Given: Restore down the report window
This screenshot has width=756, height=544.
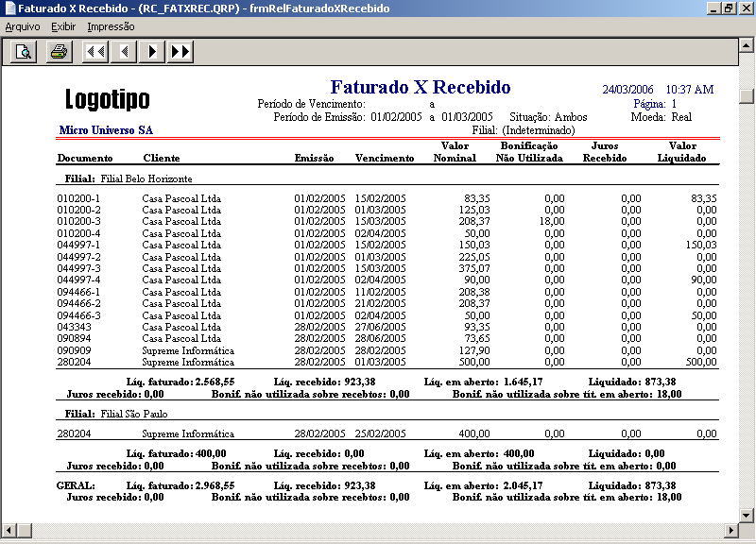Looking at the screenshot, I should 729,8.
